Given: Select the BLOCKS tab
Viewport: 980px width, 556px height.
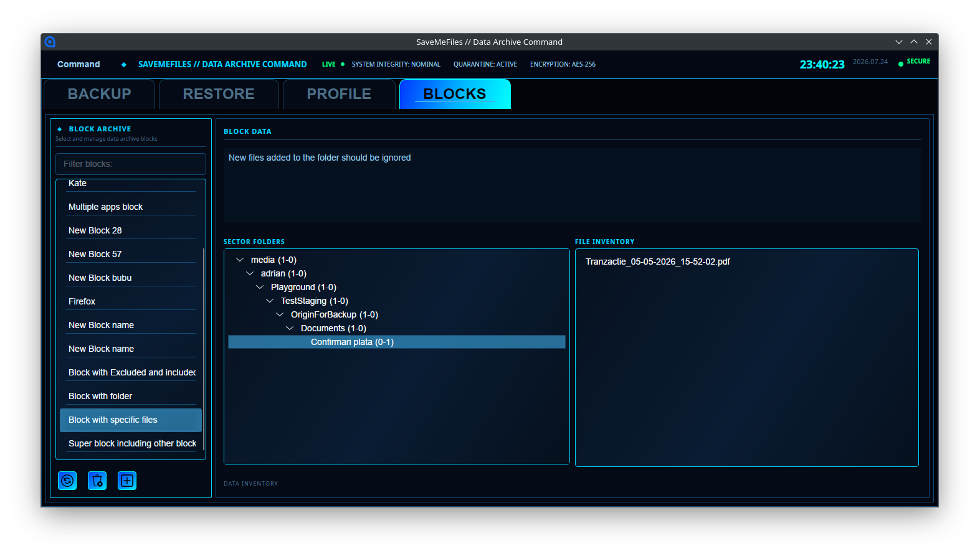Looking at the screenshot, I should (455, 94).
